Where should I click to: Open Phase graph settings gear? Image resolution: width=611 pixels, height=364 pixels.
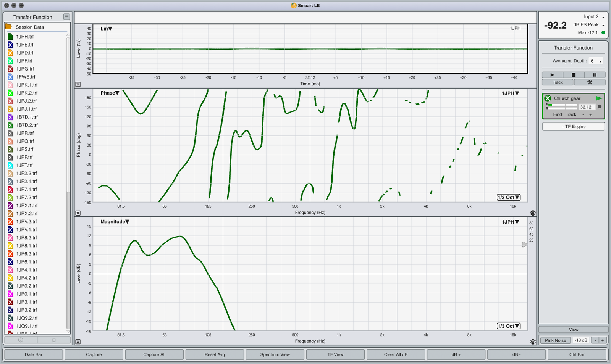click(533, 213)
